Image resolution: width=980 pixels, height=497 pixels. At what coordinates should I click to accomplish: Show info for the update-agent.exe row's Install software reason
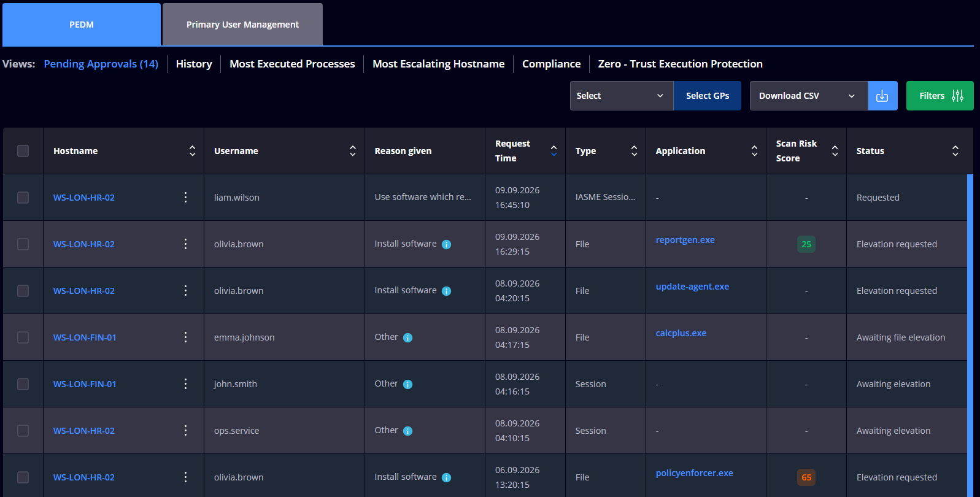(447, 291)
